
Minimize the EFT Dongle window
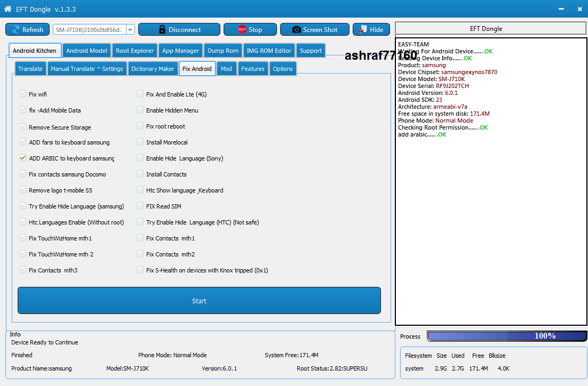pyautogui.click(x=561, y=9)
